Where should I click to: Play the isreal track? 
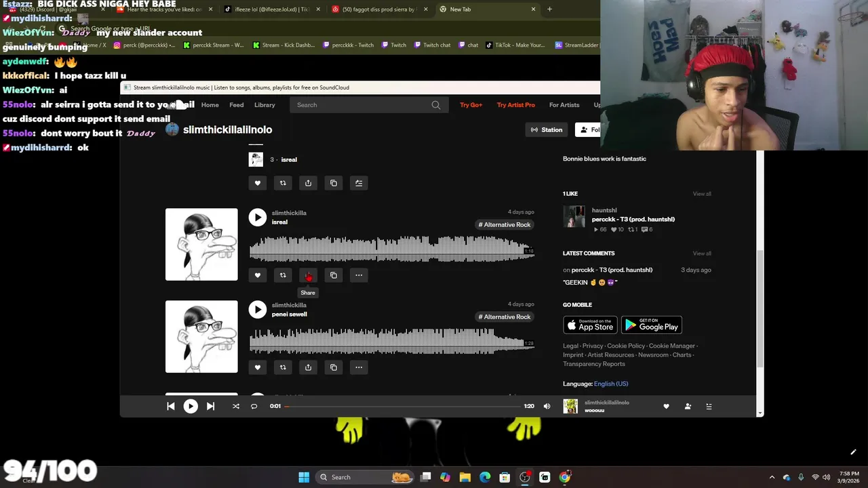tap(257, 217)
